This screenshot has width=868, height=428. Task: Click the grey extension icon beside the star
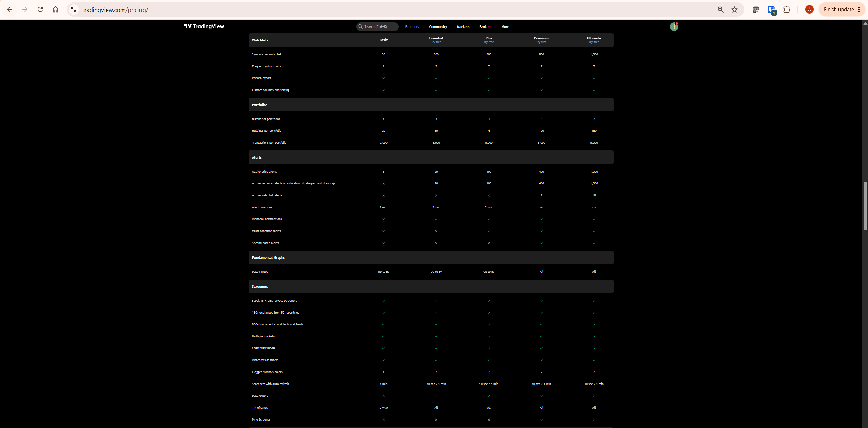tap(756, 10)
